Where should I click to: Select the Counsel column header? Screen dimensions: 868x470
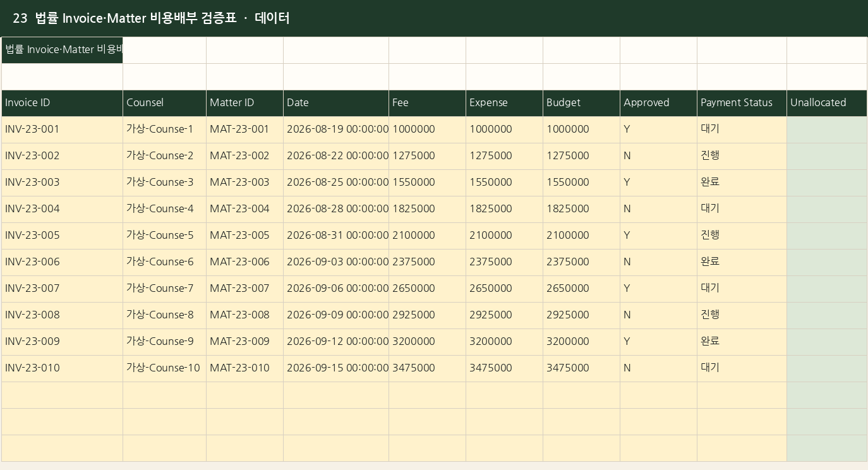pos(164,103)
